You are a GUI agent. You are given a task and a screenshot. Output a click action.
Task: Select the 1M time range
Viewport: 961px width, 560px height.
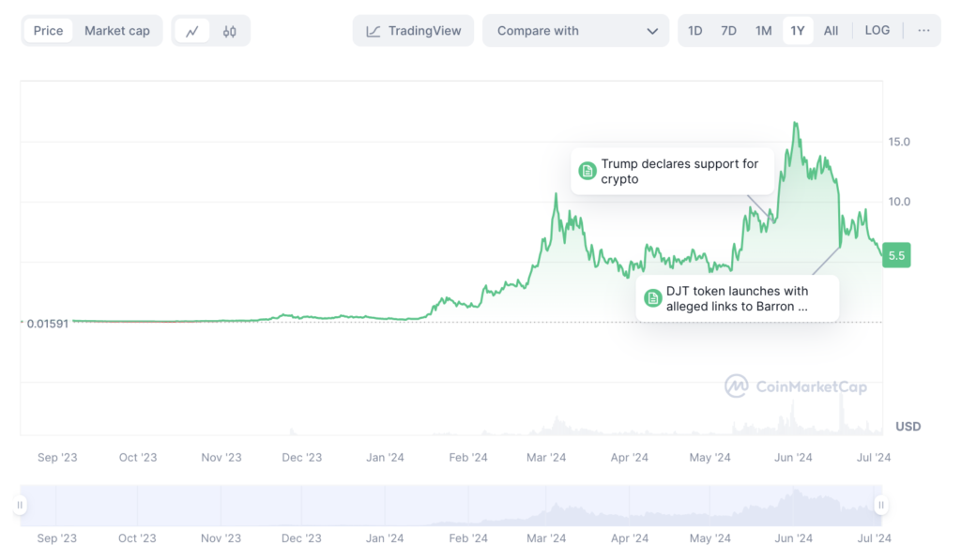click(763, 31)
